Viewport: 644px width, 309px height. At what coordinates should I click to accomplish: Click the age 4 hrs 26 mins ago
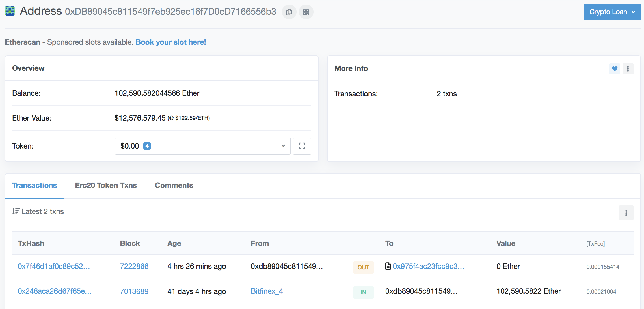(x=196, y=266)
